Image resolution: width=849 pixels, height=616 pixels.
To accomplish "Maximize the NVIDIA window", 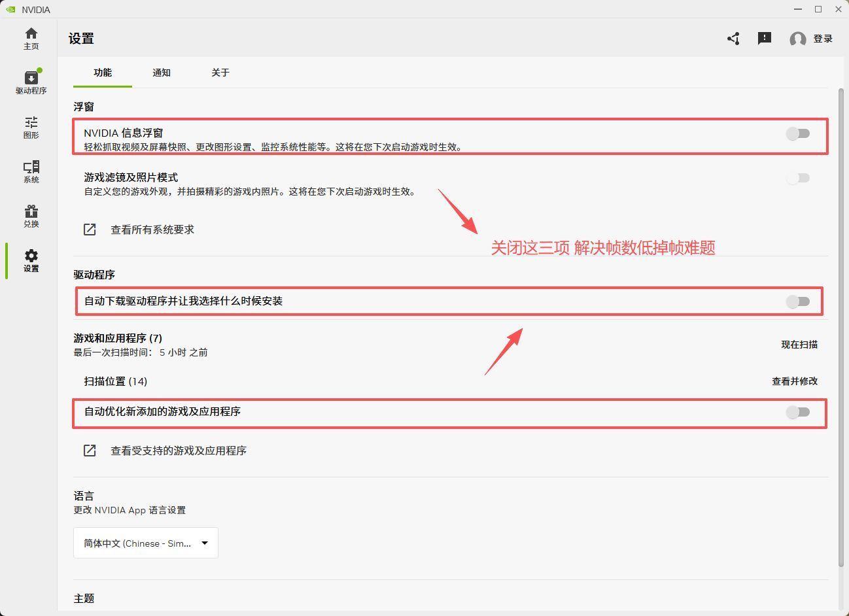I will click(x=818, y=9).
